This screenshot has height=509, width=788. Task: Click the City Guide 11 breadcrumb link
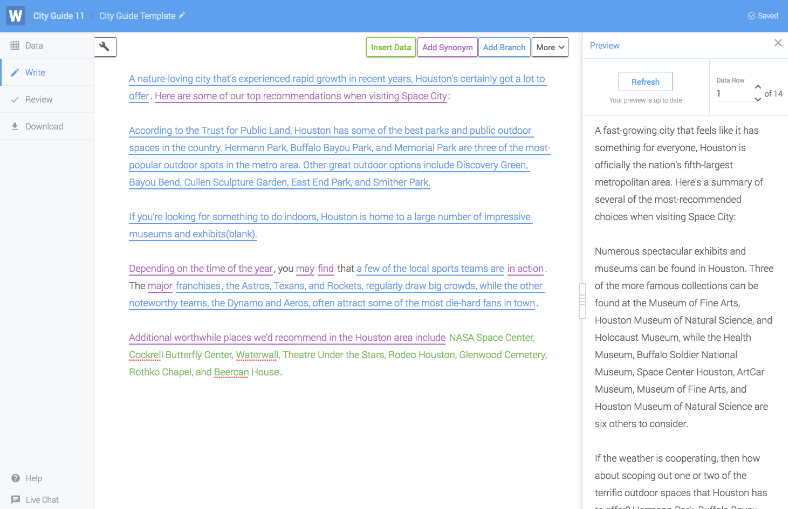coord(58,16)
